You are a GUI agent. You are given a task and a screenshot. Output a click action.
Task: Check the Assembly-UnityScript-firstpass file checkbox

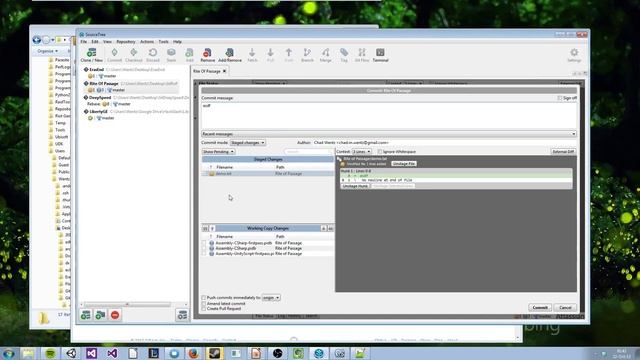(x=204, y=253)
